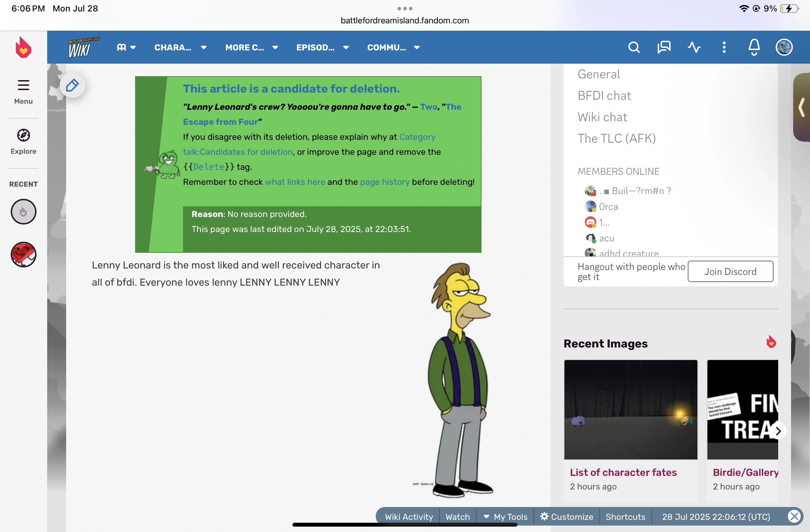Open the List of character fates thumbnail
This screenshot has width=810, height=532.
click(631, 410)
